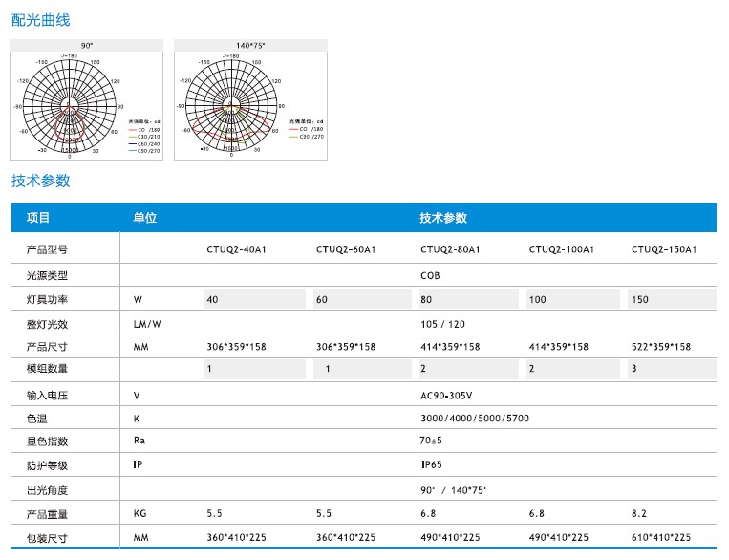The width and height of the screenshot is (729, 560).
Task: Click the 产品尺寸 row label
Action: (x=47, y=347)
